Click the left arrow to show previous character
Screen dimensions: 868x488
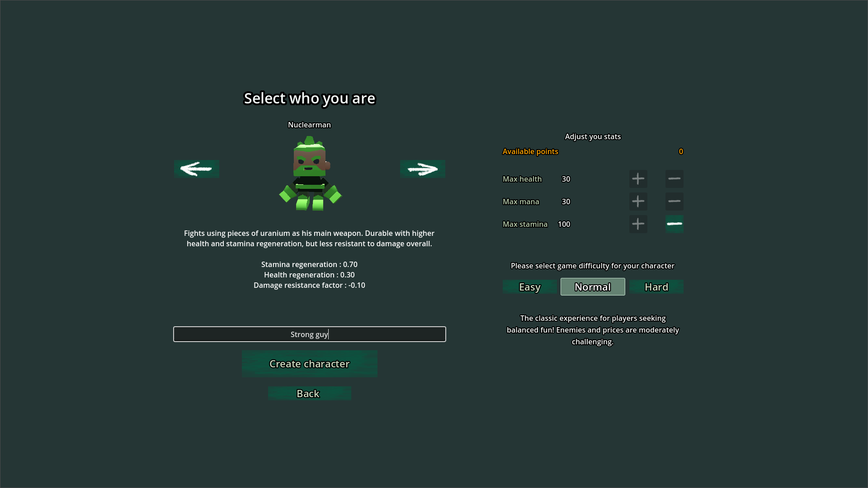[x=196, y=169]
